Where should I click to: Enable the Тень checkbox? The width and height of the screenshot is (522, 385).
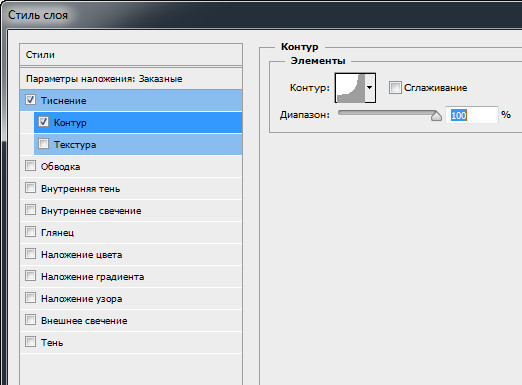30,342
